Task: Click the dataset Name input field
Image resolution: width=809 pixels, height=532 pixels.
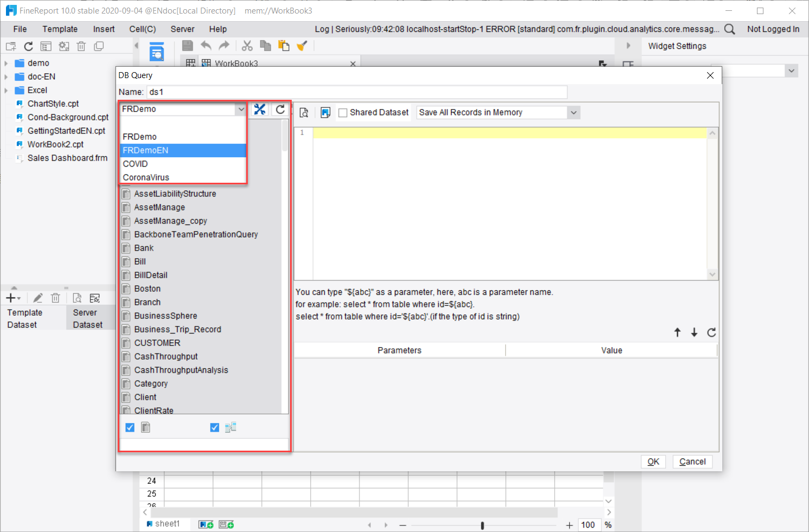Action: [357, 92]
